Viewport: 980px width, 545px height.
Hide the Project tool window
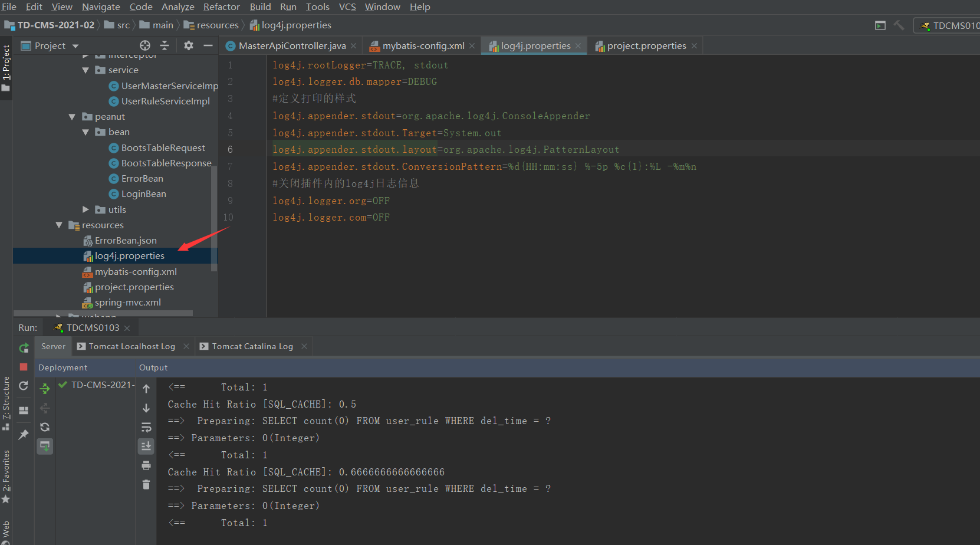[208, 45]
